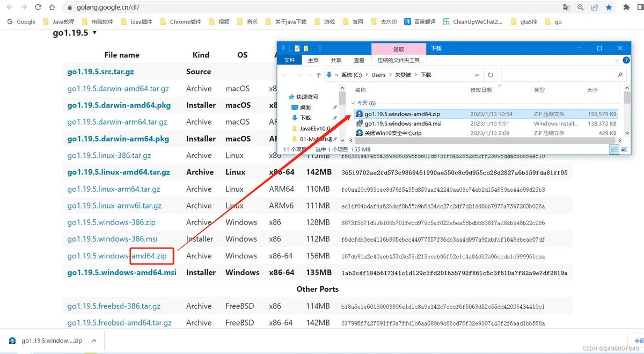Open the Chrome插件 bookmark folder
The width and height of the screenshot is (644, 354).
click(180, 22)
